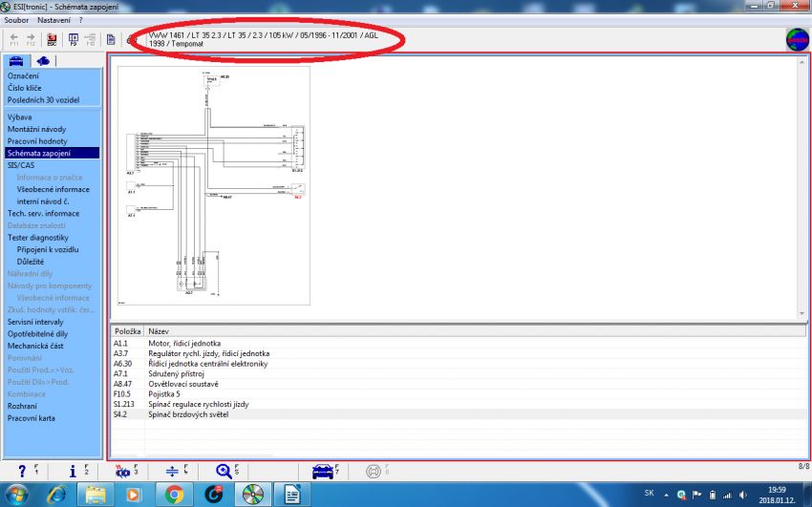
Task: Select Opotřebitelné díly
Action: point(37,333)
